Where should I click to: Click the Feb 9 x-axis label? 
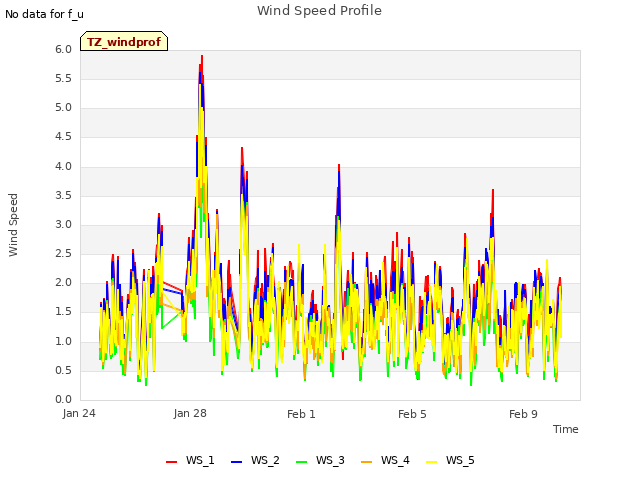pyautogui.click(x=523, y=414)
